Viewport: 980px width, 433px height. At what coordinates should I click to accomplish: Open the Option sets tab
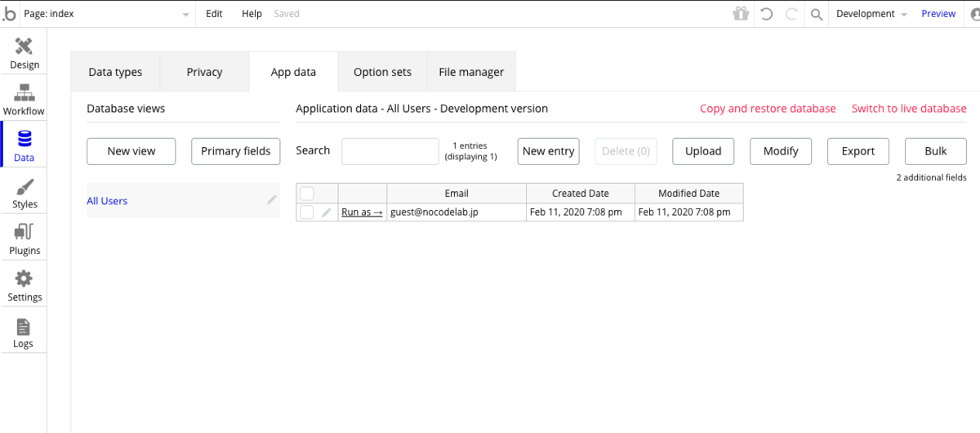382,72
